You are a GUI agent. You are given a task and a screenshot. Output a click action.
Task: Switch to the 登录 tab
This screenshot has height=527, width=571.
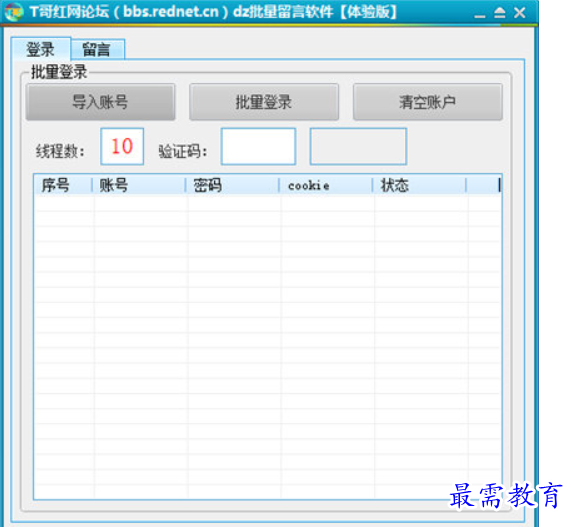pyautogui.click(x=41, y=49)
